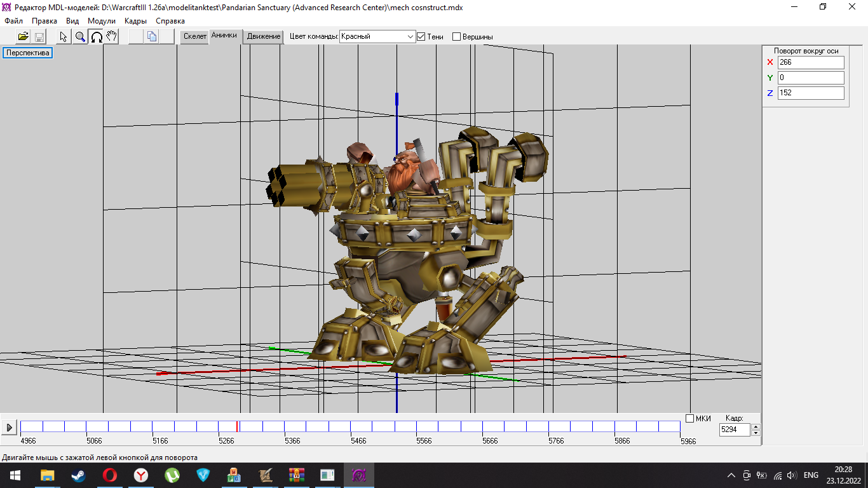This screenshot has height=488, width=868.
Task: Click the Поворот вокруг оси heading
Action: [806, 51]
